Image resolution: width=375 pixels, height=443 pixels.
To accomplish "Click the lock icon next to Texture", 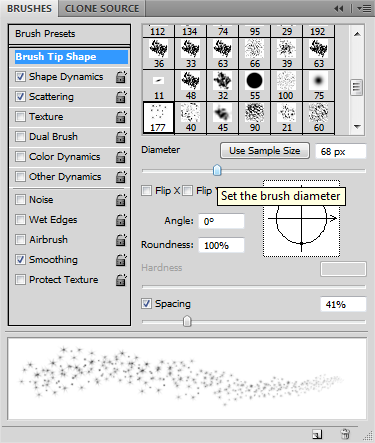I will [121, 117].
